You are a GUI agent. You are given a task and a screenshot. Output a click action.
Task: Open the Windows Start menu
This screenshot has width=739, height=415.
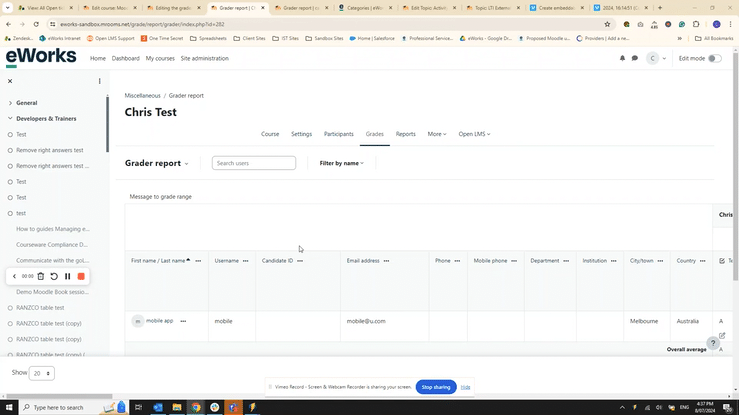coord(9,407)
